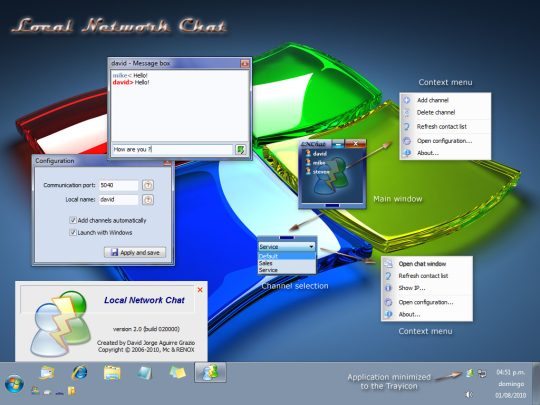Click the Show IP info icon

[x=388, y=288]
